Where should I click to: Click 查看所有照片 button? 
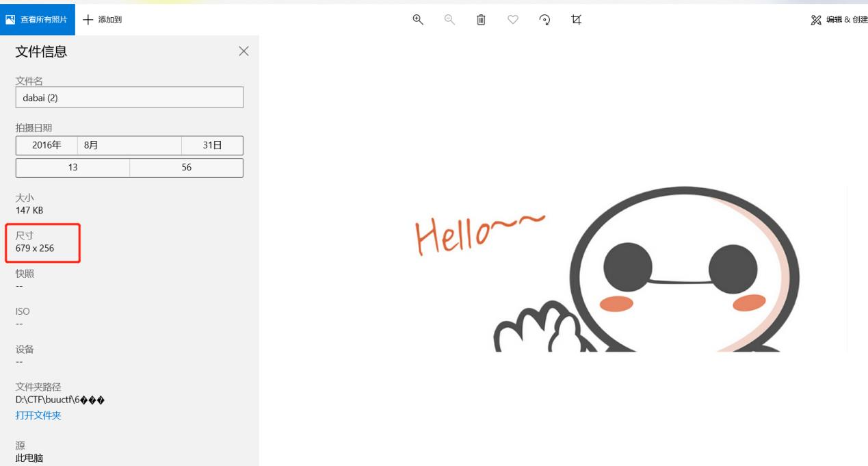click(x=38, y=20)
